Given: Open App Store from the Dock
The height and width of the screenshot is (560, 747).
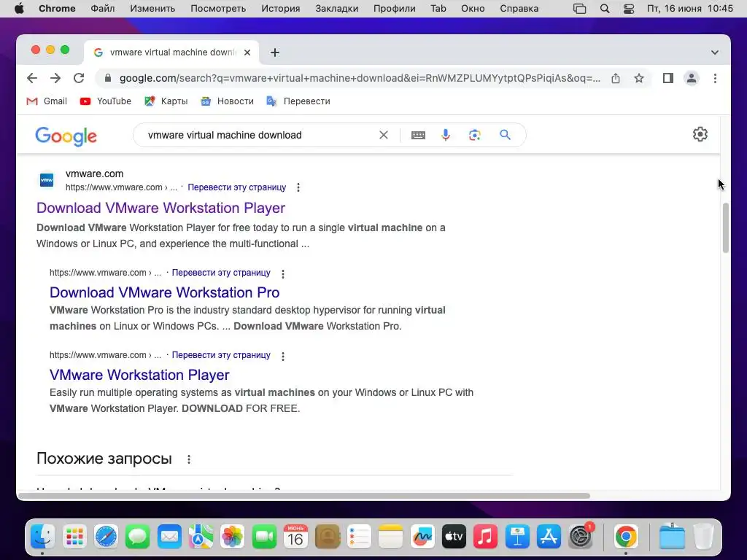Looking at the screenshot, I should pos(549,537).
